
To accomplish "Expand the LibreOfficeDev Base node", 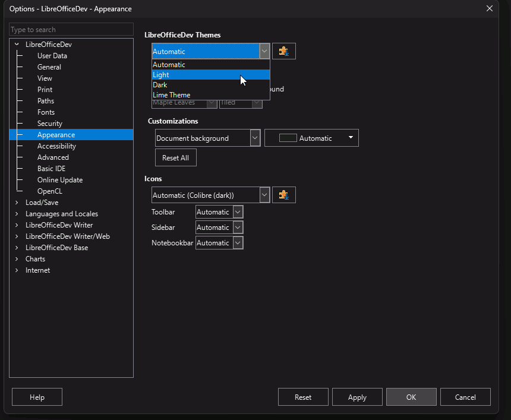I will point(17,248).
